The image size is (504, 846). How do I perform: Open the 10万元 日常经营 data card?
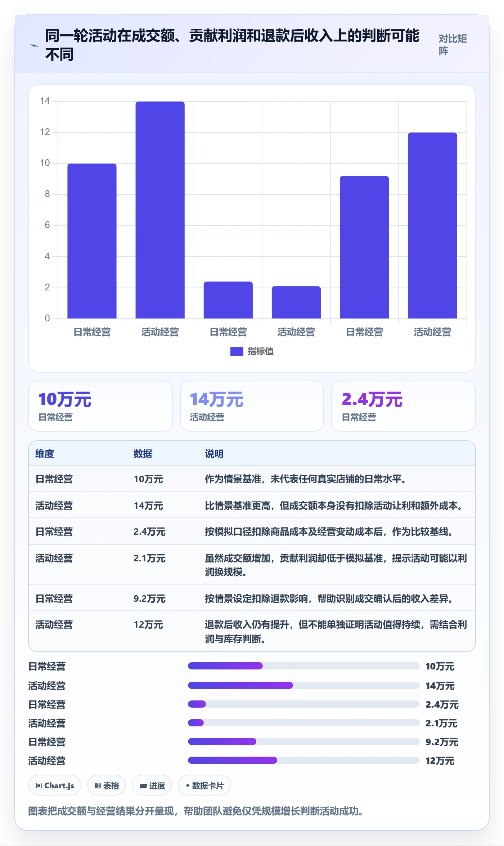(x=100, y=406)
